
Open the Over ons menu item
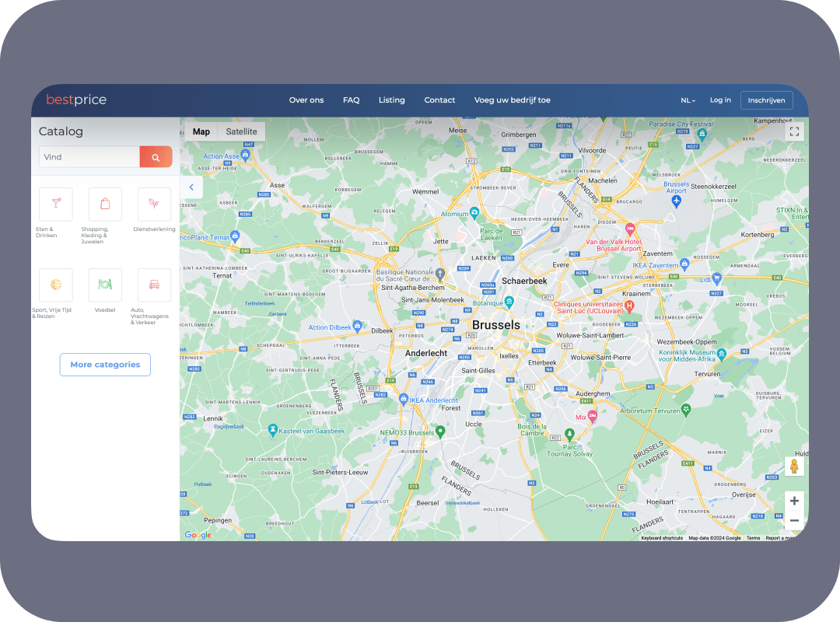coord(306,100)
